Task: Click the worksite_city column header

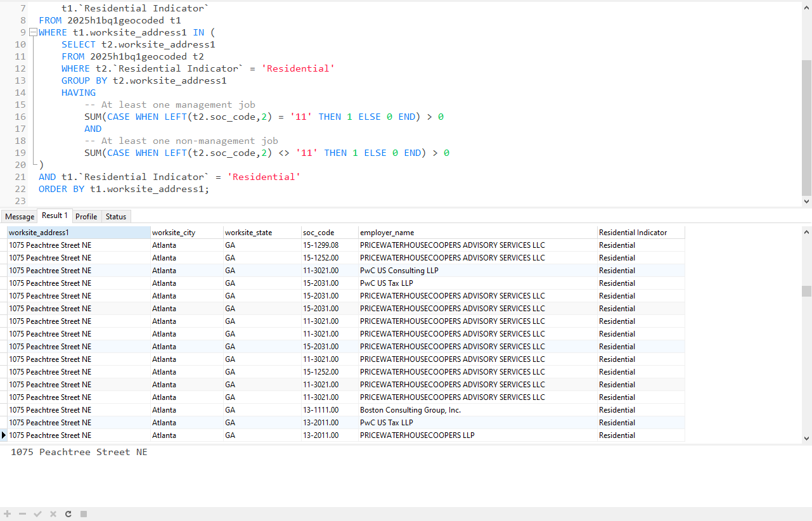Action: (x=186, y=233)
